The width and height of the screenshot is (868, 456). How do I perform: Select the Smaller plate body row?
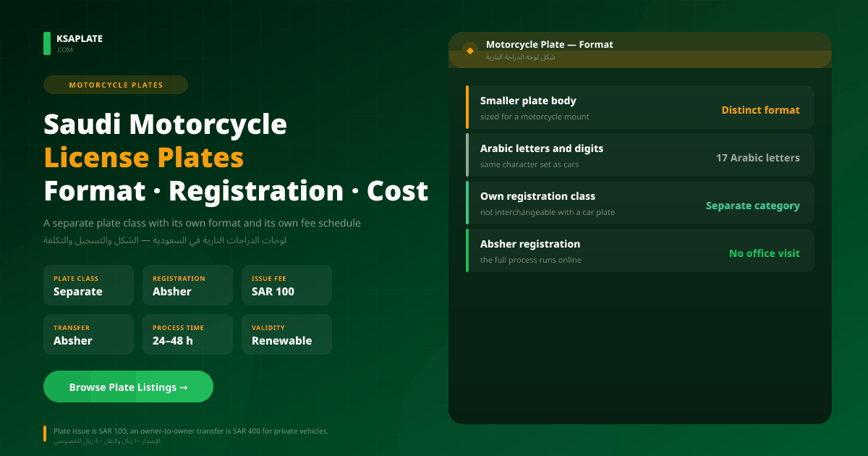640,107
